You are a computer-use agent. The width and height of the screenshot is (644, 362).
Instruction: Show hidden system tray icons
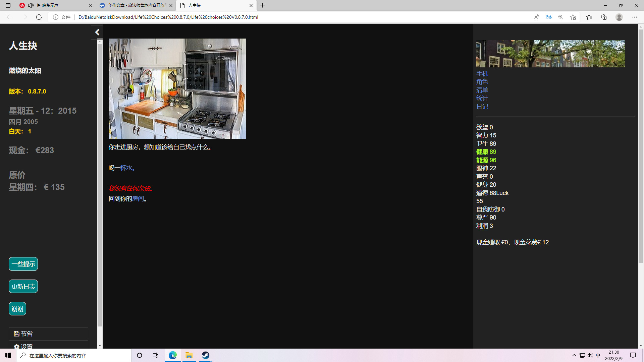tap(574, 355)
